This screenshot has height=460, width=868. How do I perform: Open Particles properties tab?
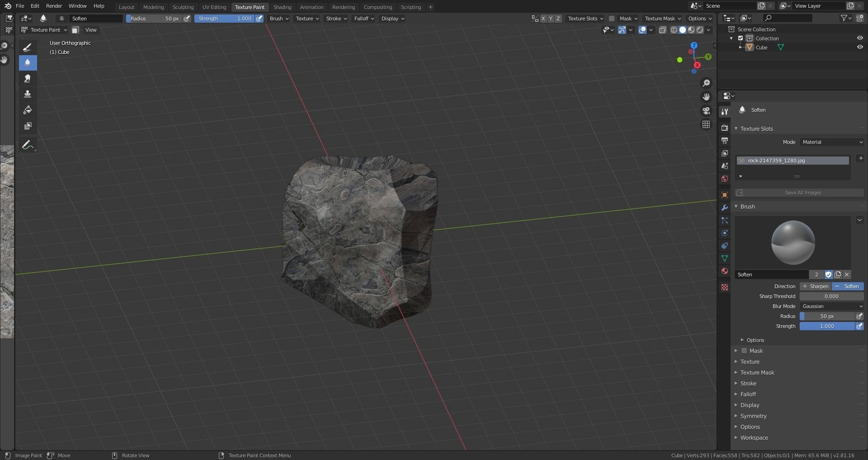click(x=725, y=220)
